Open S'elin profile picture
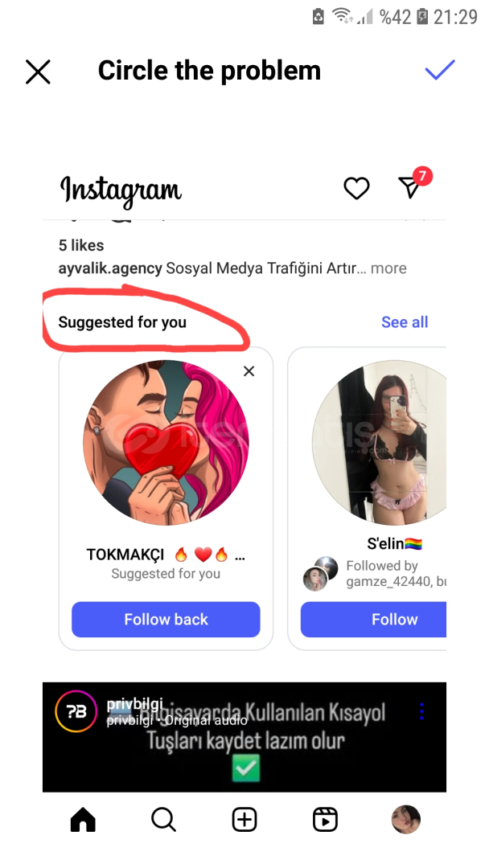This screenshot has height=868, width=489. [380, 443]
